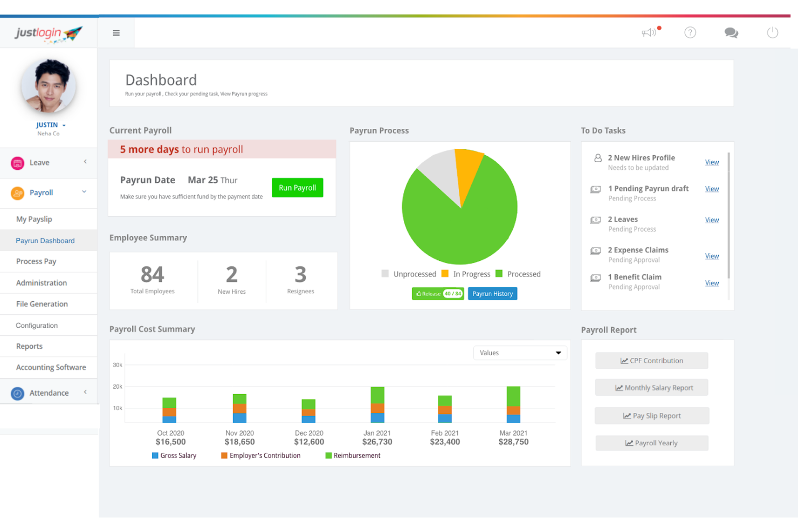Click the help question mark icon
798x532 pixels.
pos(690,33)
